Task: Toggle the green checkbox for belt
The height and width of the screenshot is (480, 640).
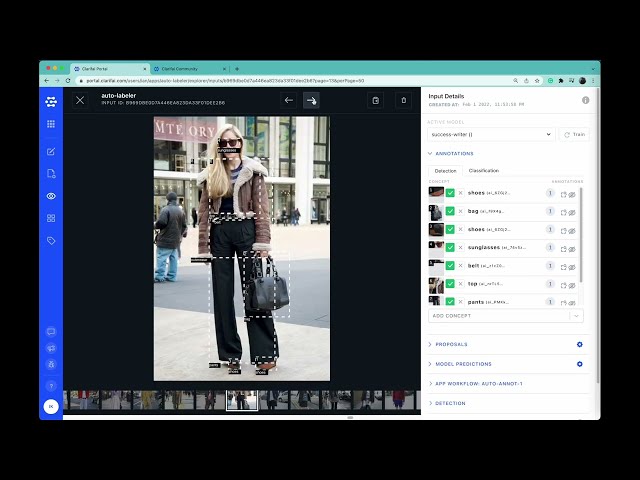Action: coord(450,266)
